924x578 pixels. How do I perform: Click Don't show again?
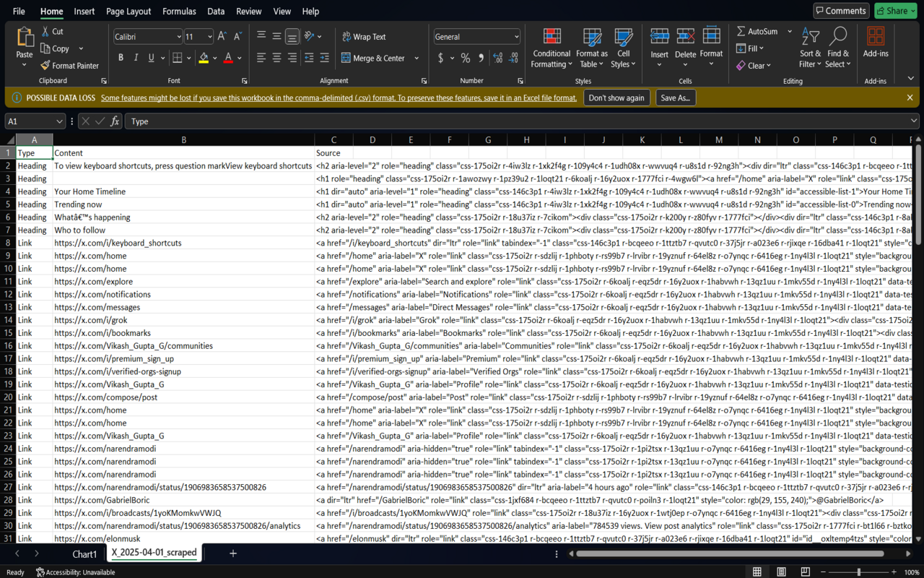click(616, 98)
